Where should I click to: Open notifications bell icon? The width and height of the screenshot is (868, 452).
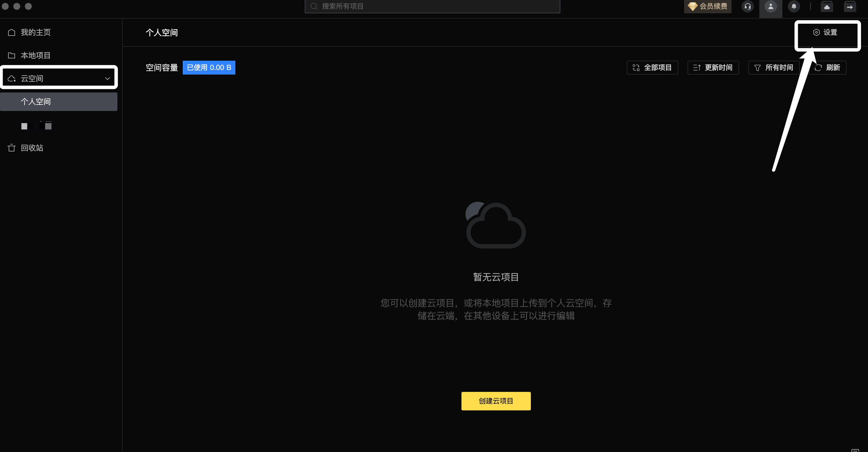(x=793, y=6)
